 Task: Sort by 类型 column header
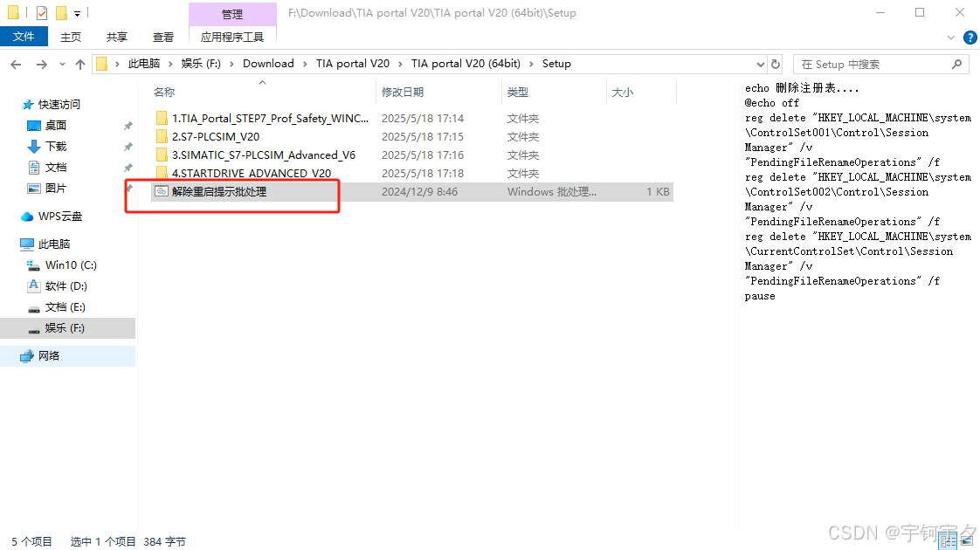tap(517, 92)
